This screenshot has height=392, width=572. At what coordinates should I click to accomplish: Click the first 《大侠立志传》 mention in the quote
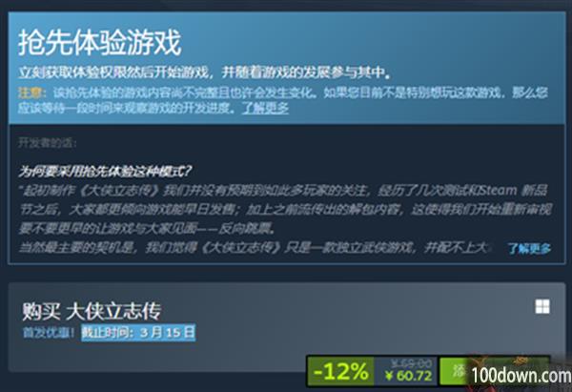119,191
